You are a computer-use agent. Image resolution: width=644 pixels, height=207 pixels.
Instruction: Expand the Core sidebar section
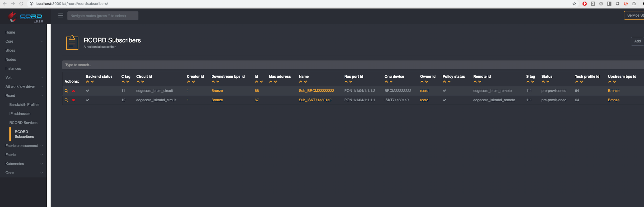coord(24,41)
